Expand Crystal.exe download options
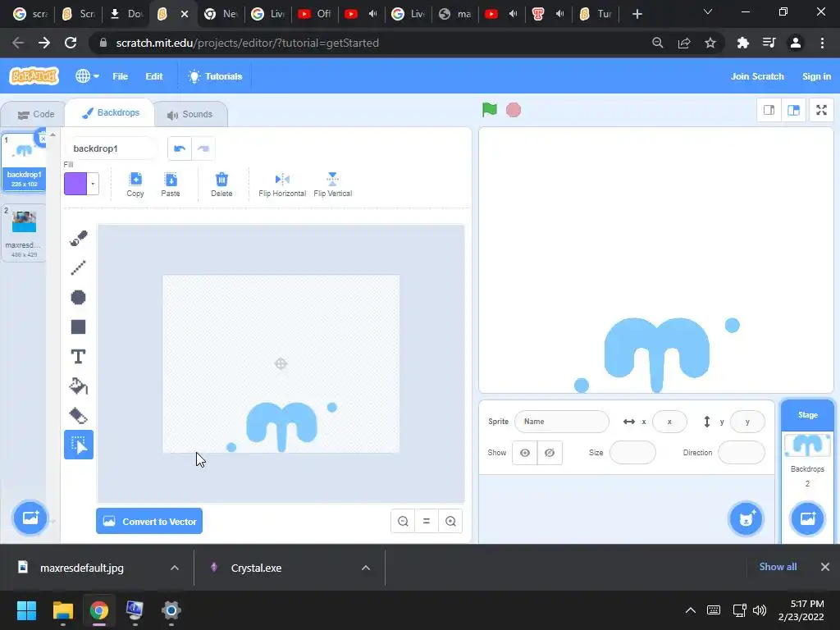This screenshot has width=840, height=630. tap(366, 568)
